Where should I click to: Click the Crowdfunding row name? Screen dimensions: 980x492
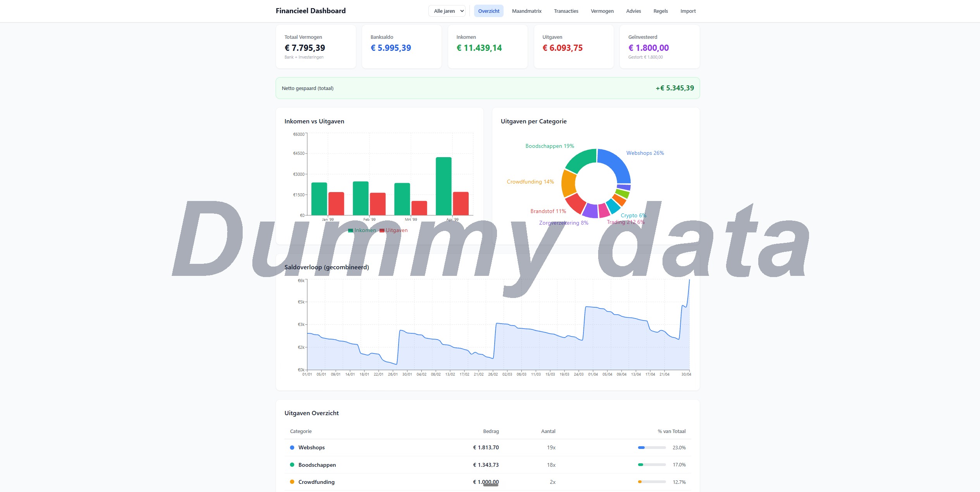point(316,482)
